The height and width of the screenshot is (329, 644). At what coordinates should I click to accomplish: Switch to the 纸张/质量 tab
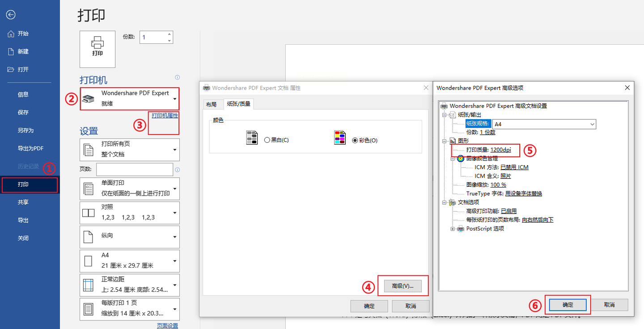click(239, 104)
